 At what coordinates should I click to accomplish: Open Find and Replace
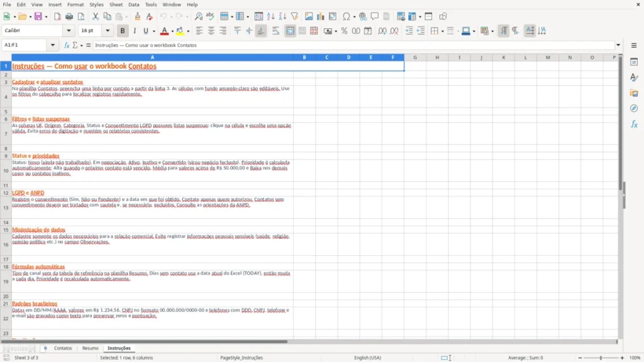(198, 16)
